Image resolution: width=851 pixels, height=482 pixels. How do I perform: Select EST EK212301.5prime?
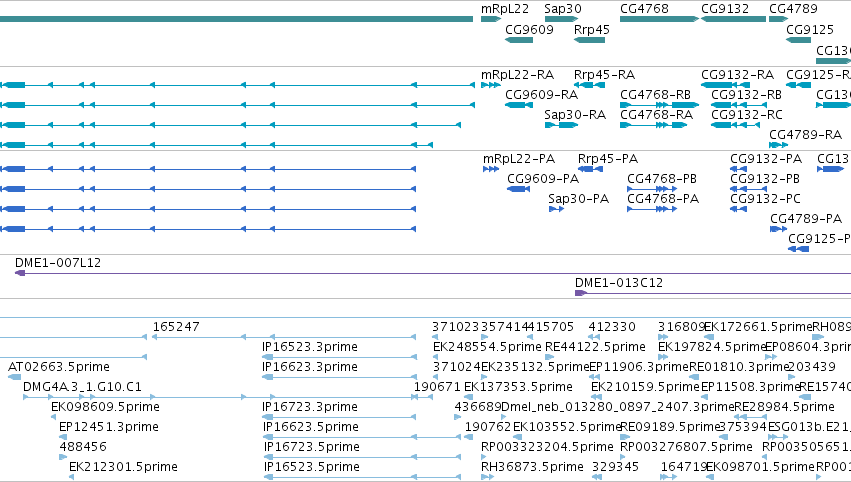point(123,467)
